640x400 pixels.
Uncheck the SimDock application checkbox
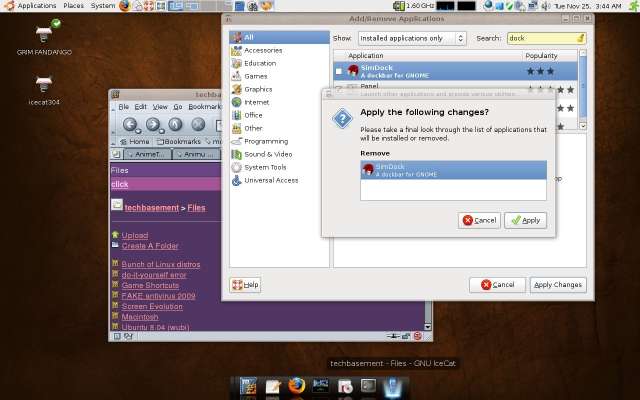pos(338,71)
